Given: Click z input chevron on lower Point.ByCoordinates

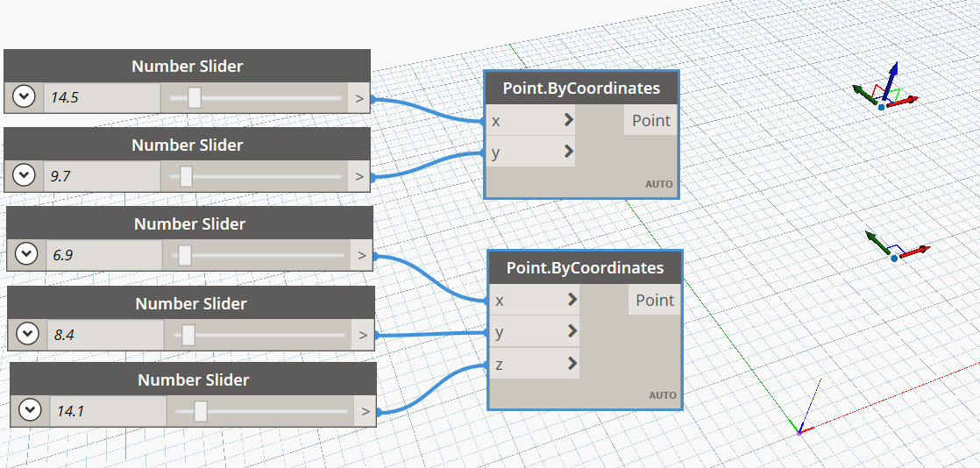Looking at the screenshot, I should point(572,363).
